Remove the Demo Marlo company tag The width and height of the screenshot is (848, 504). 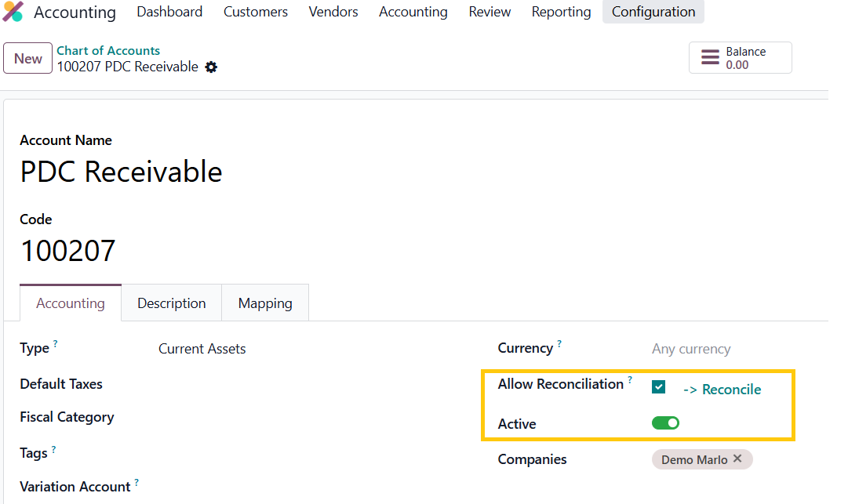click(x=737, y=459)
